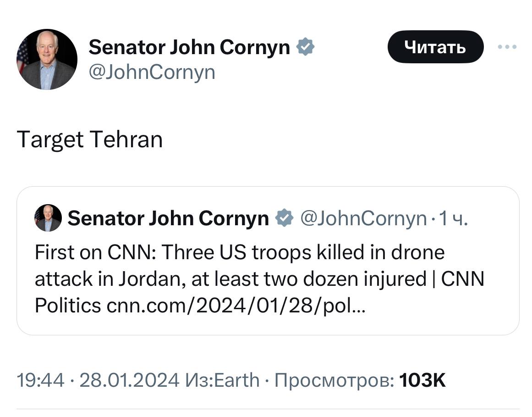
Task: Open the cnn.com/2024/01/28 link
Action: pos(236,305)
